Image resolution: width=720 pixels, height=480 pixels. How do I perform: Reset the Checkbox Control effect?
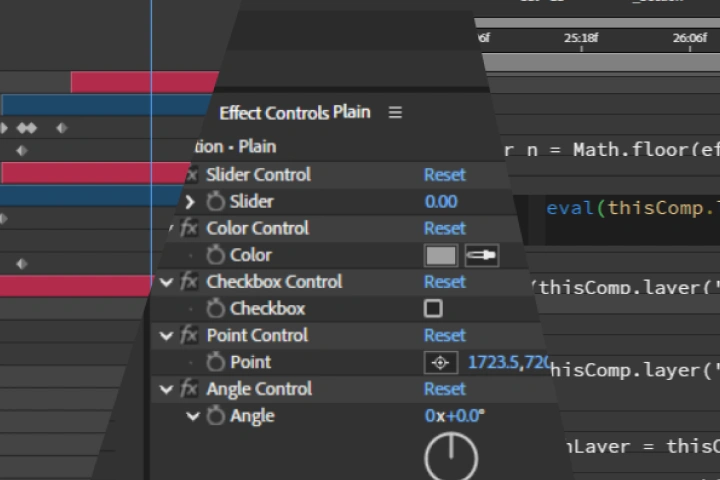point(444,282)
